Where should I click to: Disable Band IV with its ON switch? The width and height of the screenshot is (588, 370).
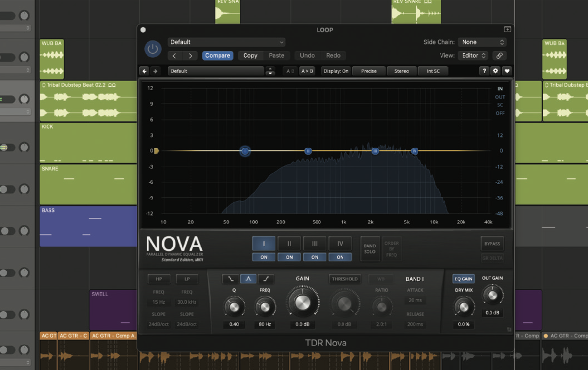[340, 257]
